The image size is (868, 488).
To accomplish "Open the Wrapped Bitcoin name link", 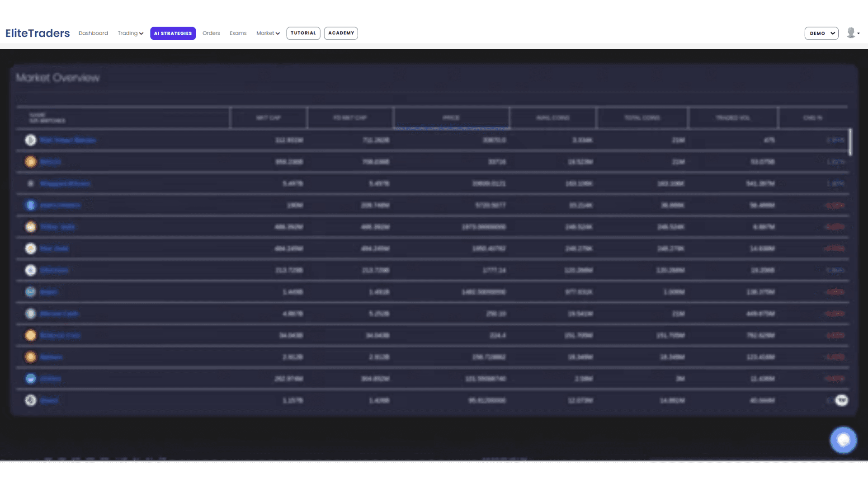I will point(65,183).
